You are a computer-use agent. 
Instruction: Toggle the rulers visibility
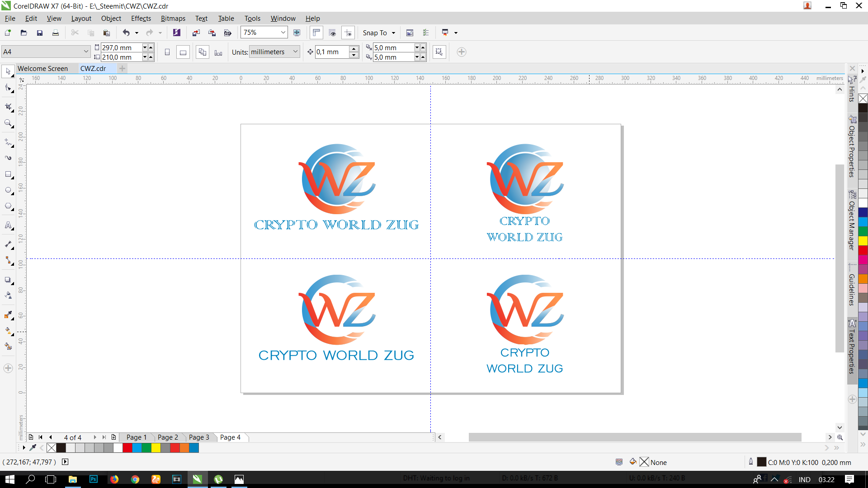pos(316,32)
